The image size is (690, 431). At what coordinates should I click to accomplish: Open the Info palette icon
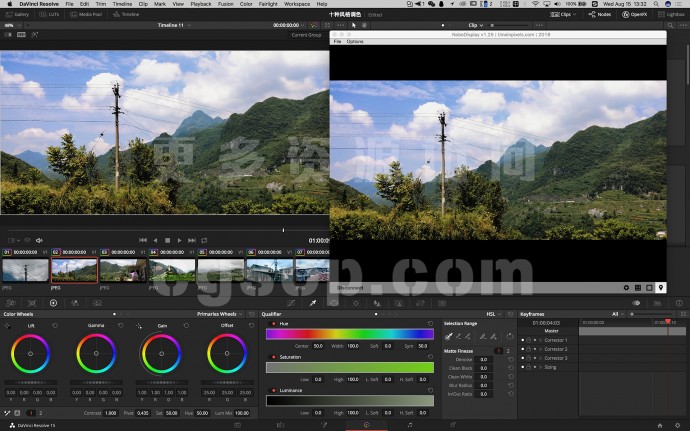[x=679, y=303]
